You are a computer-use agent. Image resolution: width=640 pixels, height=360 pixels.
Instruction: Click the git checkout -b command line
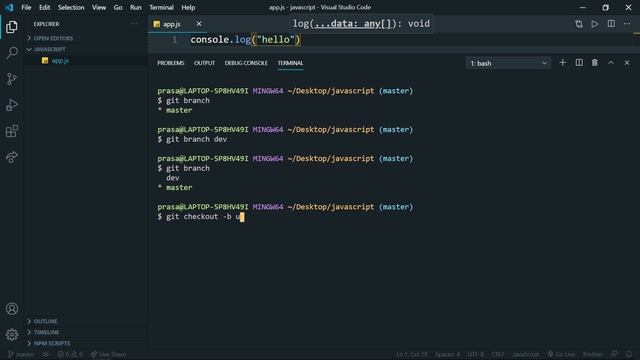coord(200,216)
